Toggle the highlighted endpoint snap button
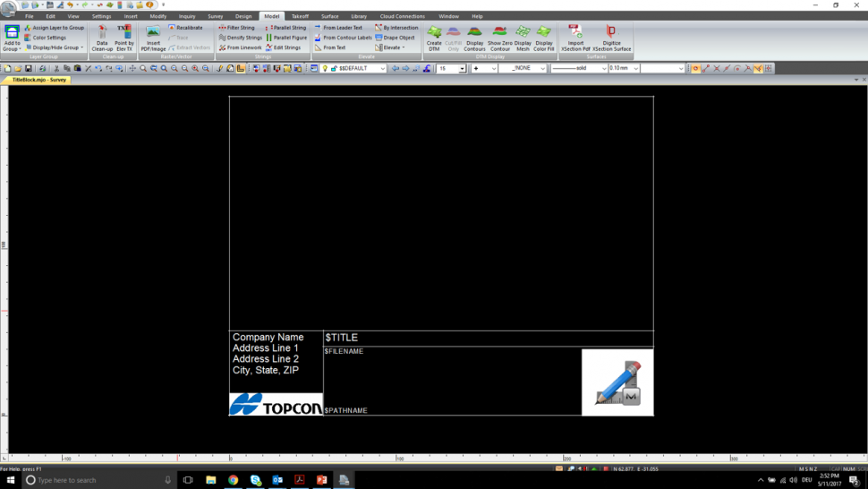This screenshot has width=868, height=489. pos(695,68)
